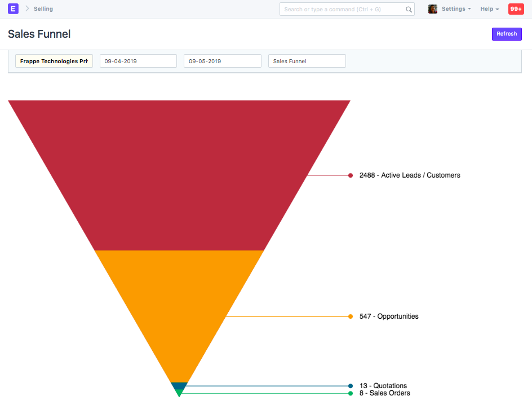This screenshot has width=532, height=409.
Task: Change the from date 09-04-2019
Action: (x=138, y=61)
